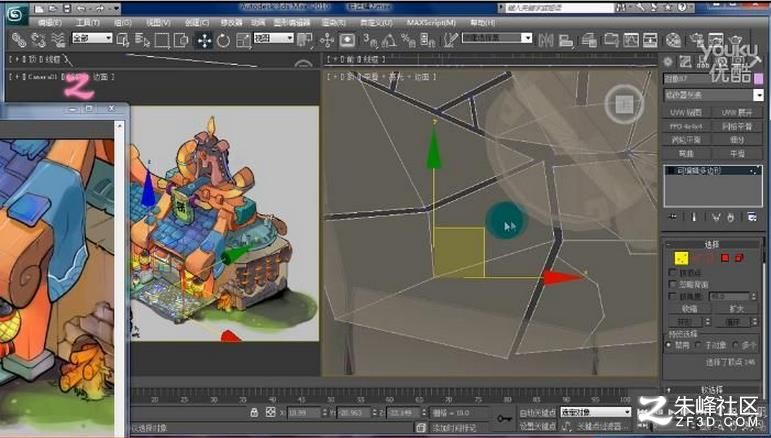Toggle the By Vertex checkbox
The image size is (771, 438).
pyautogui.click(x=673, y=272)
